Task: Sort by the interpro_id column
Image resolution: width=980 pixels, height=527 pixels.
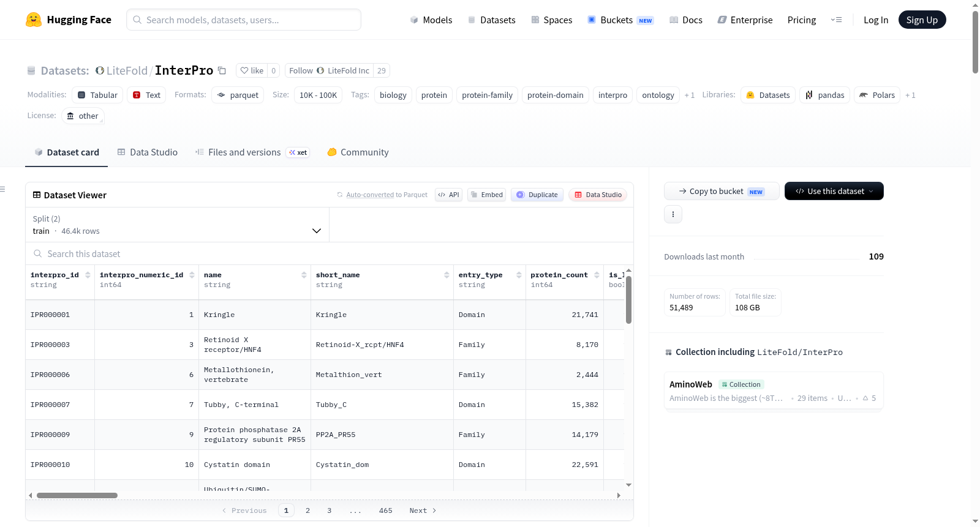Action: [x=88, y=275]
